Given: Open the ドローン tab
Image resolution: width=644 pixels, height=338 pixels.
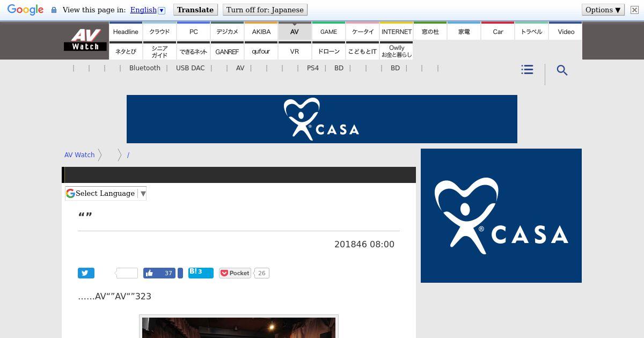Looking at the screenshot, I should (328, 51).
